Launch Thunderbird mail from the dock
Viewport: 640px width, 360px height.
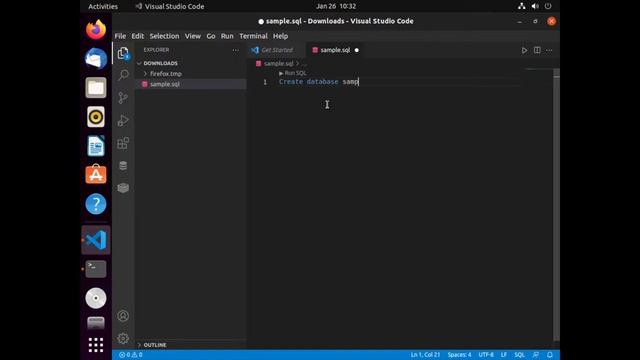[96, 58]
